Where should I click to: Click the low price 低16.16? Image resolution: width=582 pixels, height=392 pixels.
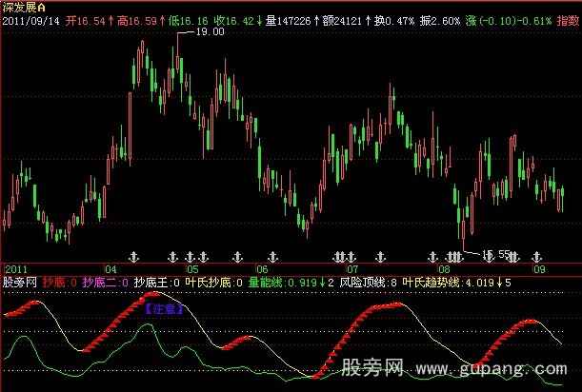[x=189, y=21]
